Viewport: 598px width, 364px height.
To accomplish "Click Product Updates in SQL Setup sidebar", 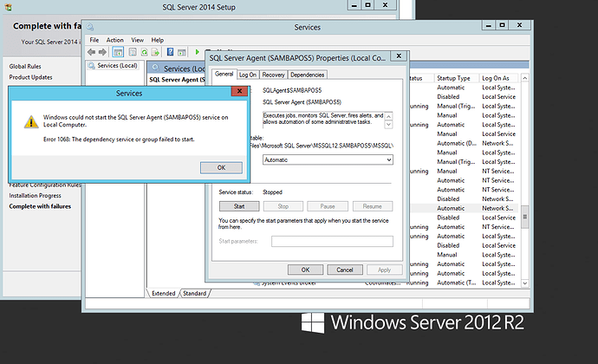I will point(30,77).
